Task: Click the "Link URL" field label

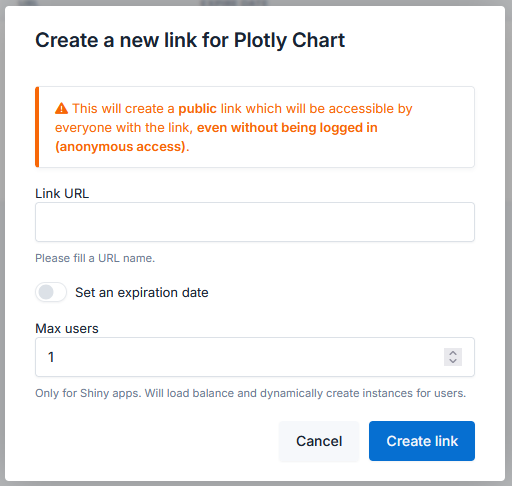Action: pyautogui.click(x=62, y=193)
